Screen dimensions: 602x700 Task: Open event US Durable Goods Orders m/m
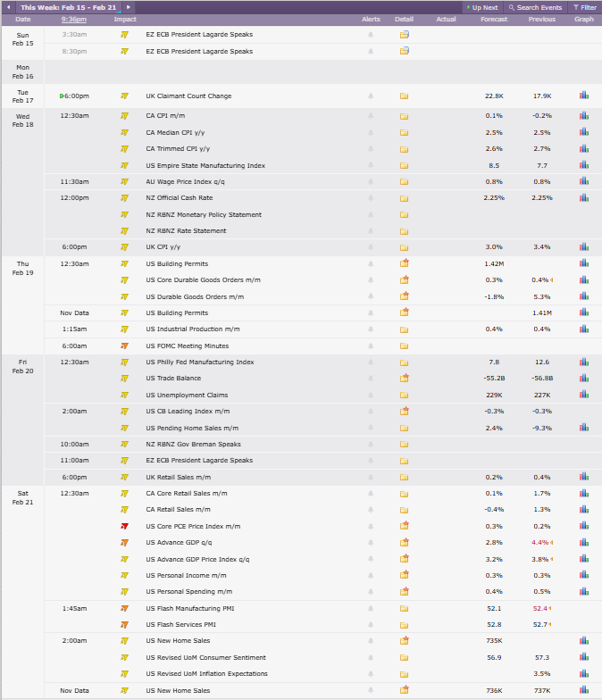195,296
